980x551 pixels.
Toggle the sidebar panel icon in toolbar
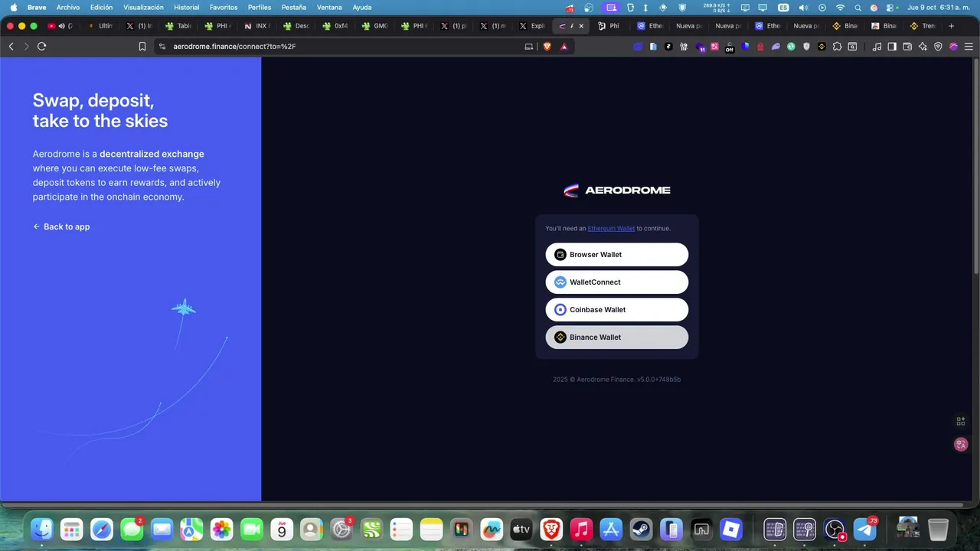click(892, 46)
